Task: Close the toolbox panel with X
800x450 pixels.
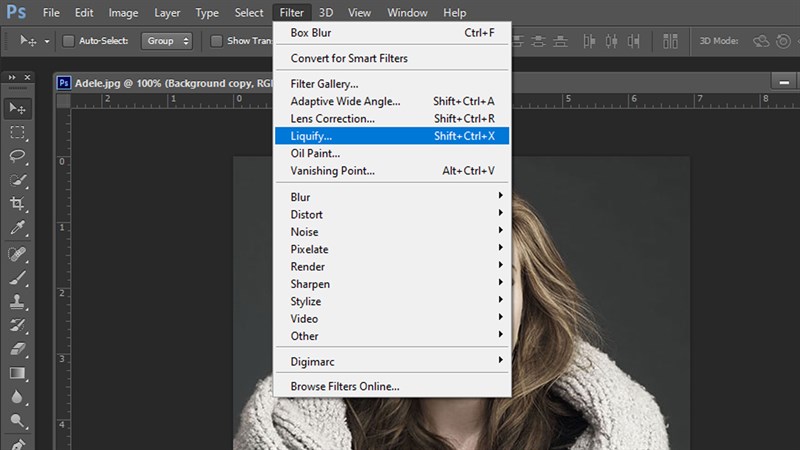Action: (x=28, y=77)
